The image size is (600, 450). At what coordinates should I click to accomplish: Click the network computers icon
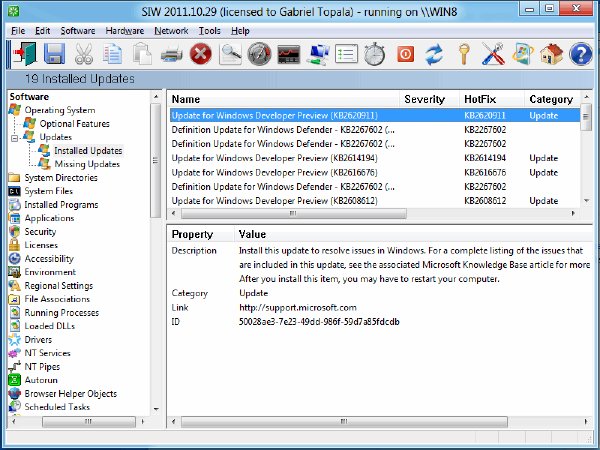(x=318, y=54)
